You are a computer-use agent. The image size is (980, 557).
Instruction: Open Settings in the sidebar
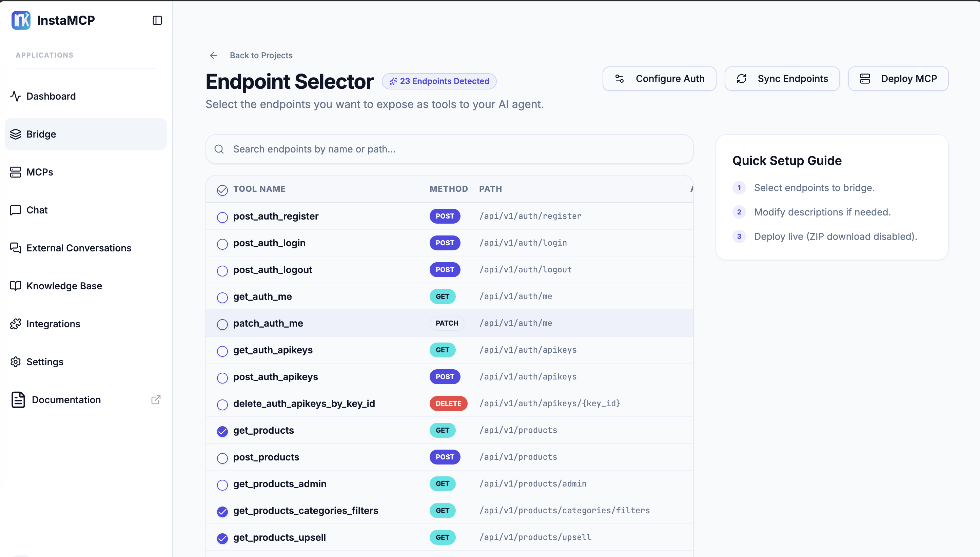(x=86, y=362)
